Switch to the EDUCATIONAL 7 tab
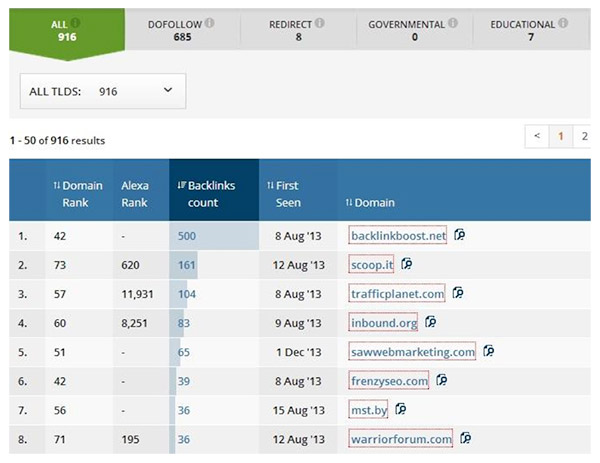 532,29
